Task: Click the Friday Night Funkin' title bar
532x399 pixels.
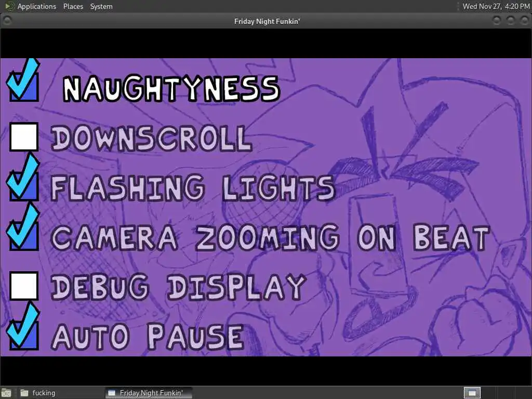Action: [x=267, y=21]
